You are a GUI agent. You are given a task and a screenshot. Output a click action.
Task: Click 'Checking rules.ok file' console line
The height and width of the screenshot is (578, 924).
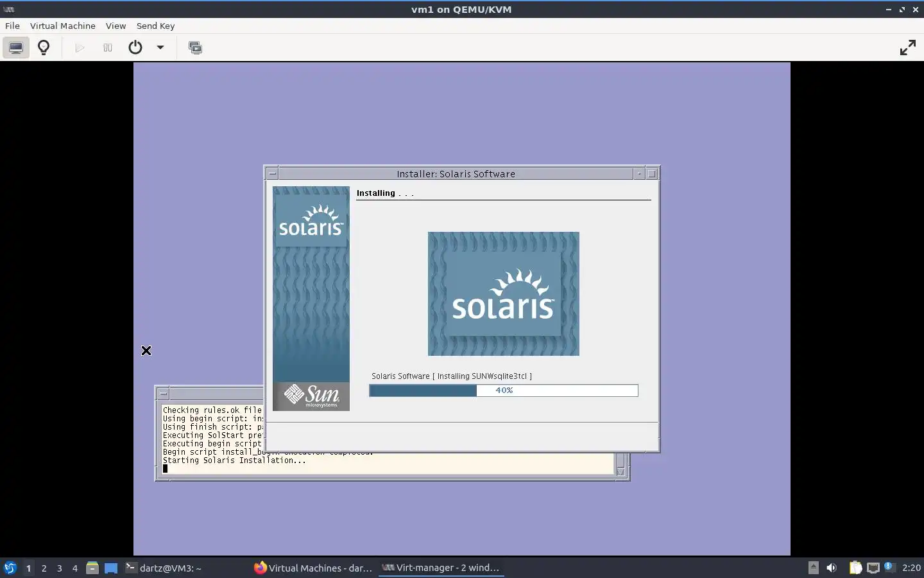(212, 410)
